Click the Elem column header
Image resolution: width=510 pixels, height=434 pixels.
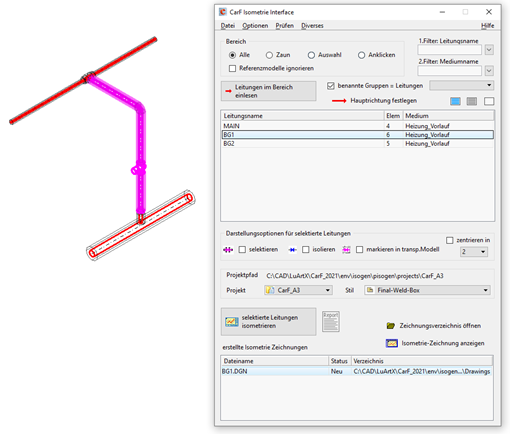coord(393,116)
